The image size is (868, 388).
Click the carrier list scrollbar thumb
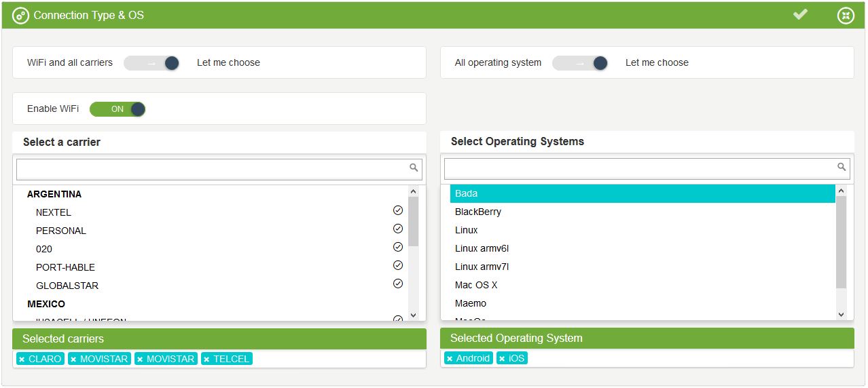[x=413, y=221]
